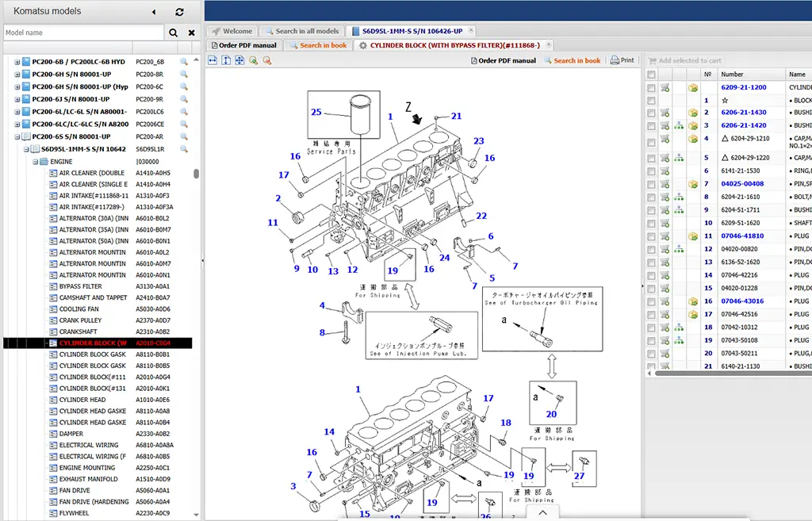Check the box for part 6206-21-1430
This screenshot has height=521, width=812.
coord(651,113)
